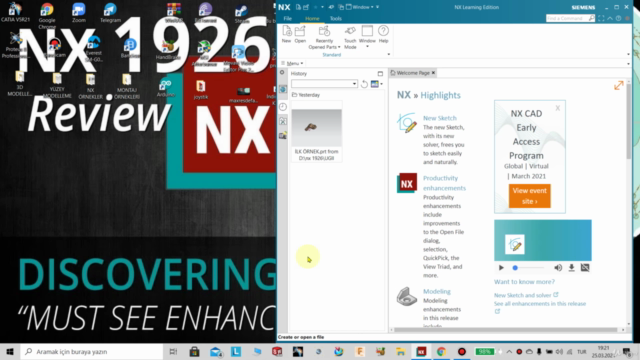Open the Modeling highlights link

(437, 291)
